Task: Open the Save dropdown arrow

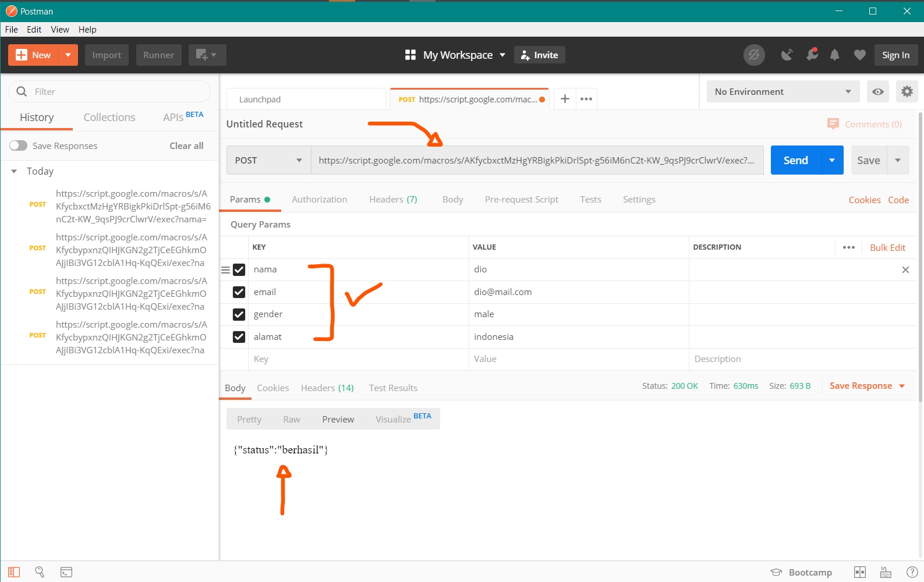Action: click(898, 160)
